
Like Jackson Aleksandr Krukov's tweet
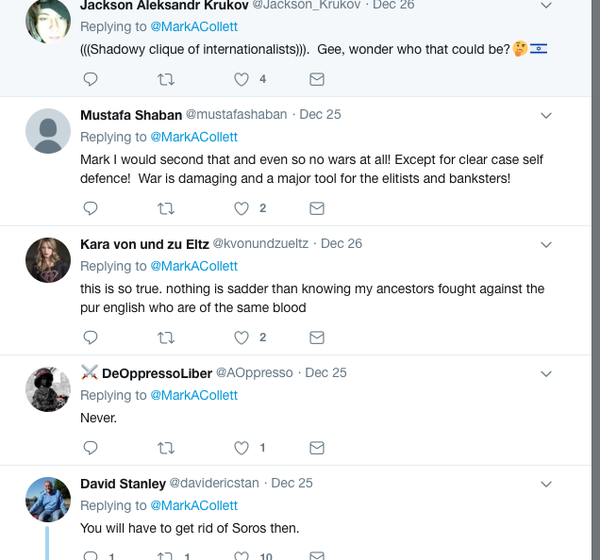coord(241,79)
